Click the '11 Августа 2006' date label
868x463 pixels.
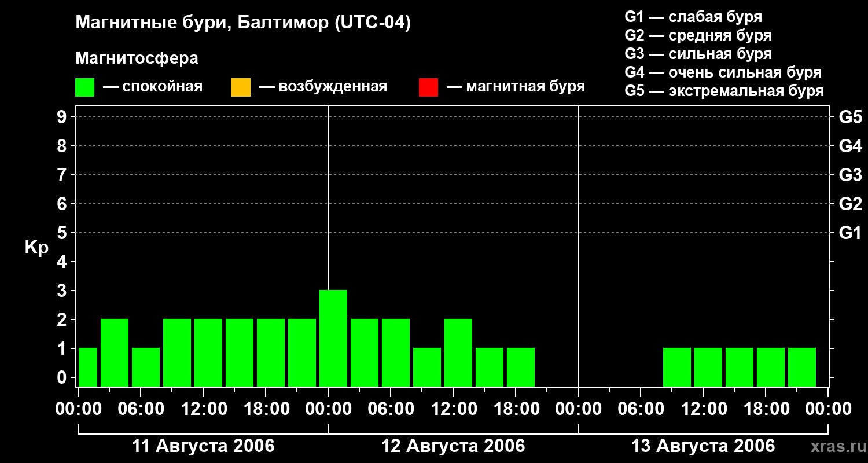tap(203, 446)
